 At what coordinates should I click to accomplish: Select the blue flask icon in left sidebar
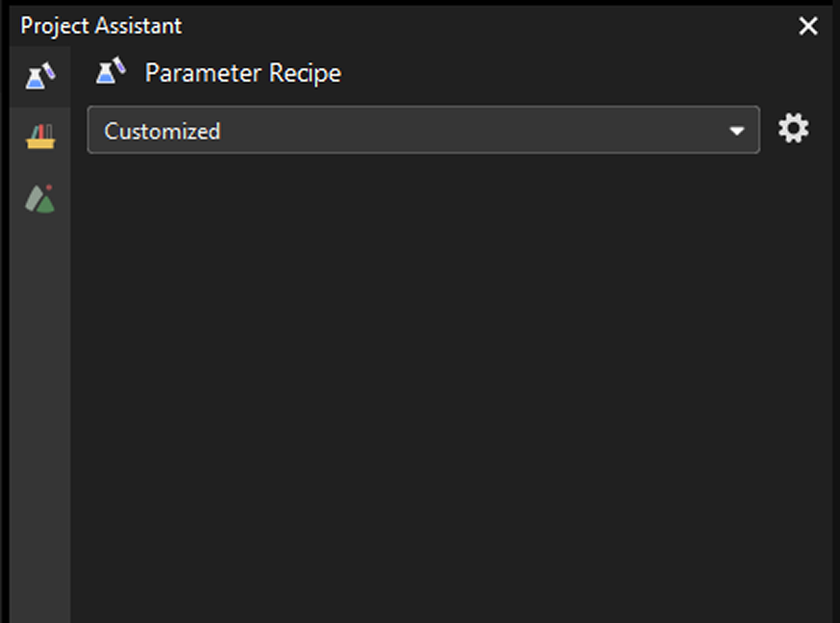tap(39, 76)
